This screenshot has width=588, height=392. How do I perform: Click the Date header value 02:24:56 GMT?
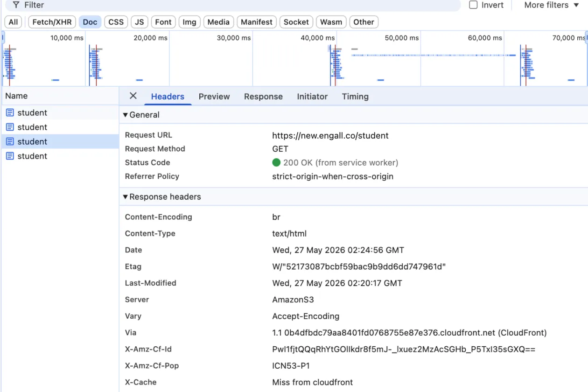click(x=338, y=250)
